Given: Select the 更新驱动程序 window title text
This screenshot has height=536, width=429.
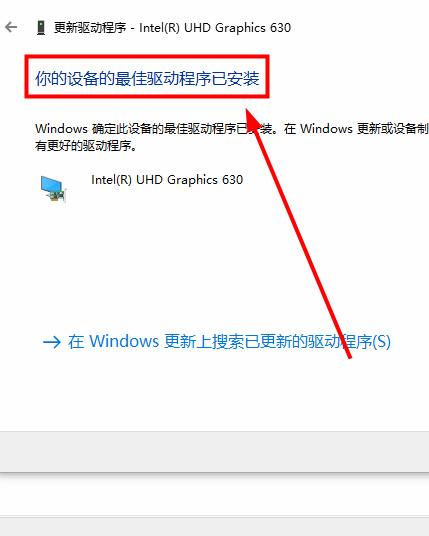Looking at the screenshot, I should [x=90, y=28].
